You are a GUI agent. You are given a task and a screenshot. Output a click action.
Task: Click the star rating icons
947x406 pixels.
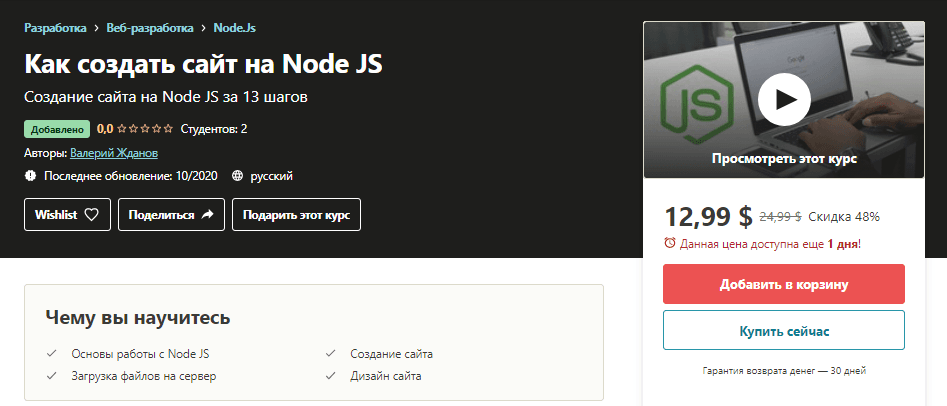coord(145,129)
